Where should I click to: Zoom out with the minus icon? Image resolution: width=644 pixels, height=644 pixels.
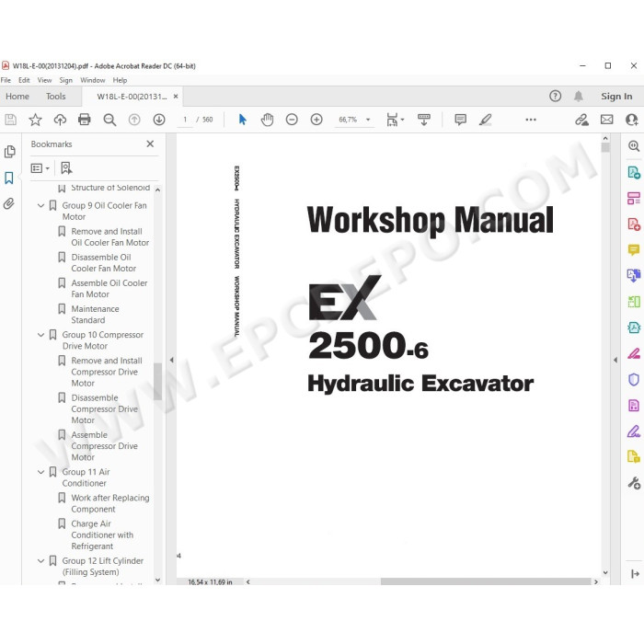292,120
